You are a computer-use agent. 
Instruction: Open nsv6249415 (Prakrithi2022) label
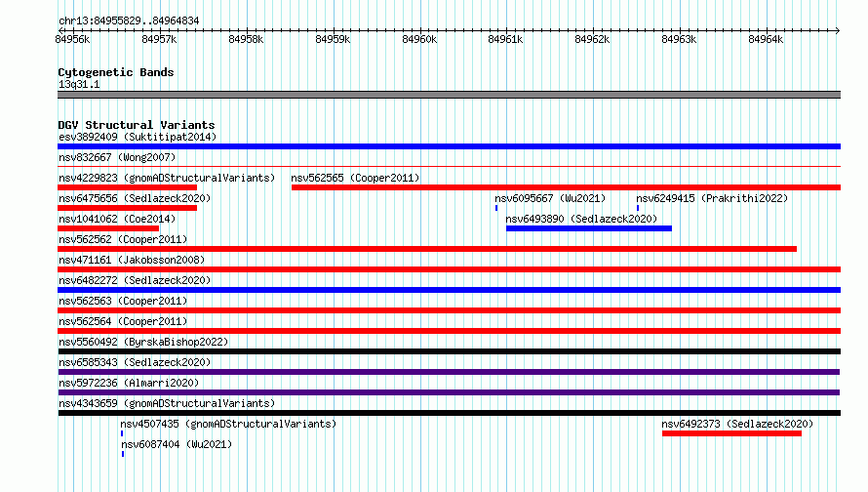712,198
